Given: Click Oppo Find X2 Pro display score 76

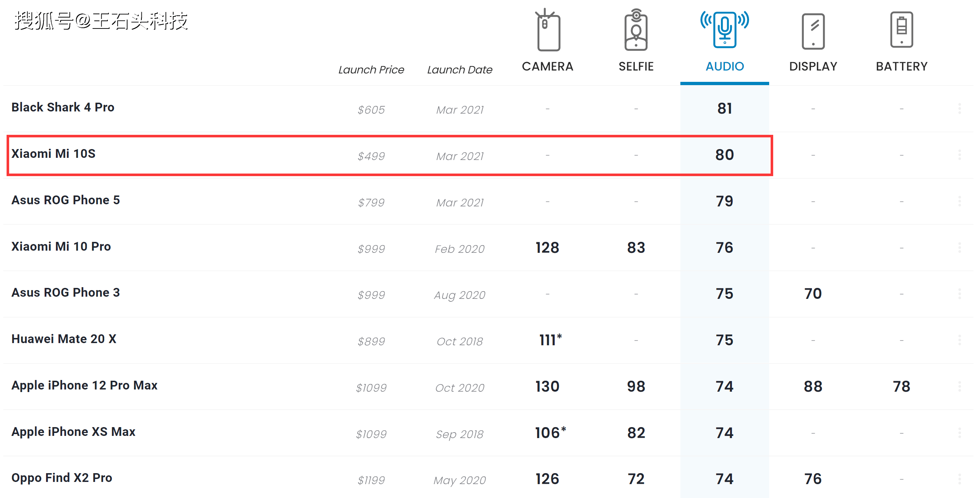Looking at the screenshot, I should point(813,479).
